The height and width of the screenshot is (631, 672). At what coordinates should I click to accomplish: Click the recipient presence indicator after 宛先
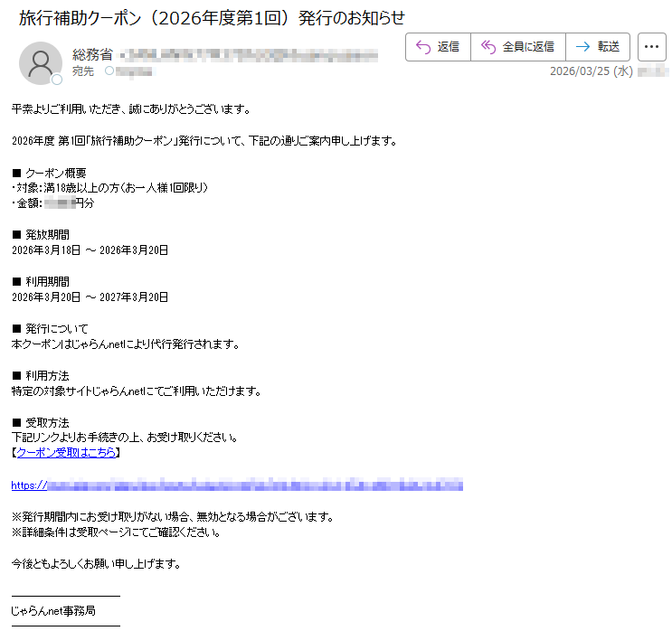(x=109, y=71)
